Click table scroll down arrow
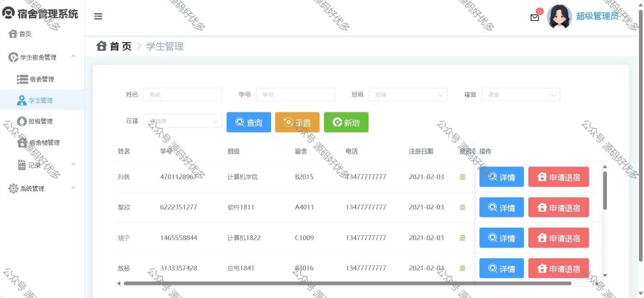Viewport: 644px width, 298px height. click(x=604, y=275)
